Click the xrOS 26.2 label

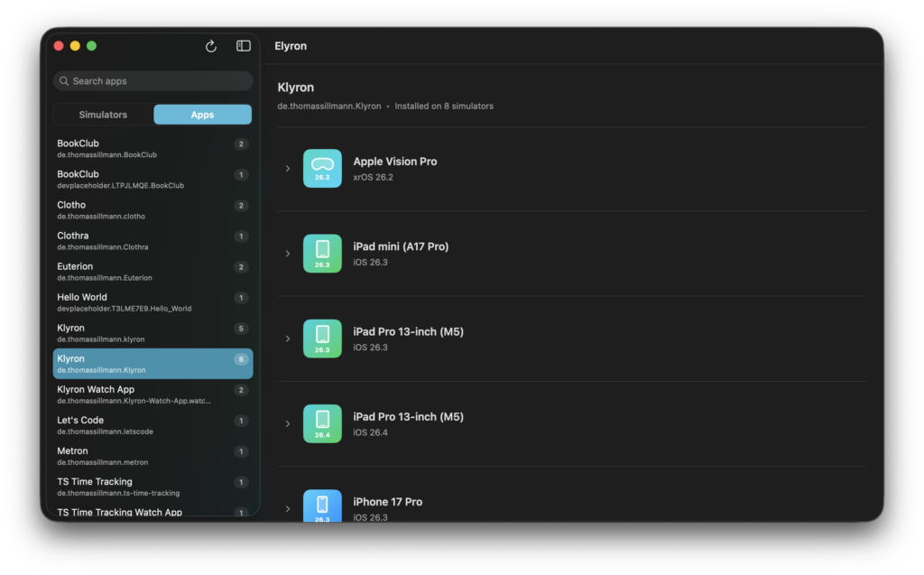click(373, 177)
